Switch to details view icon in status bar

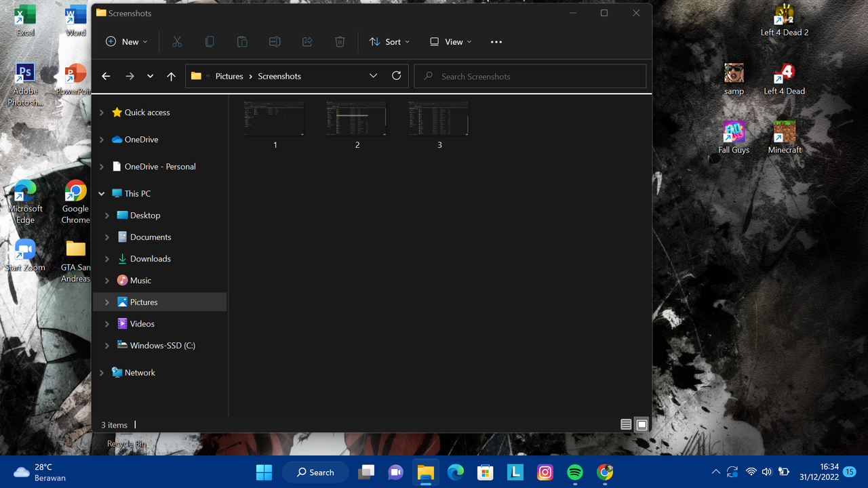tap(626, 425)
